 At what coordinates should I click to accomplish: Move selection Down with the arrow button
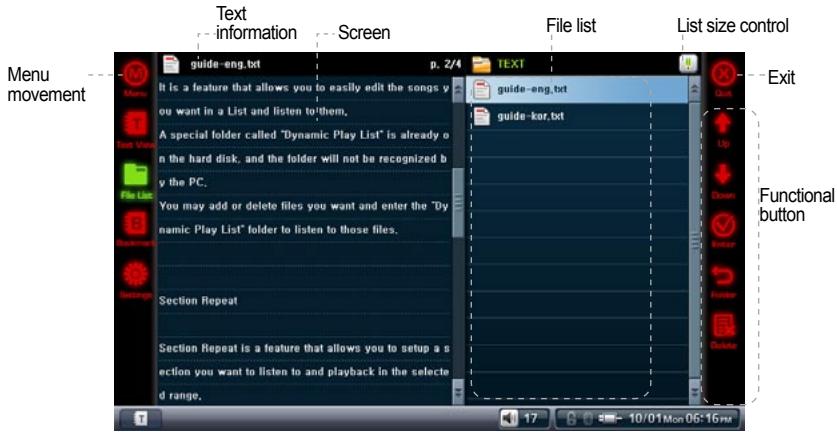pos(723,175)
